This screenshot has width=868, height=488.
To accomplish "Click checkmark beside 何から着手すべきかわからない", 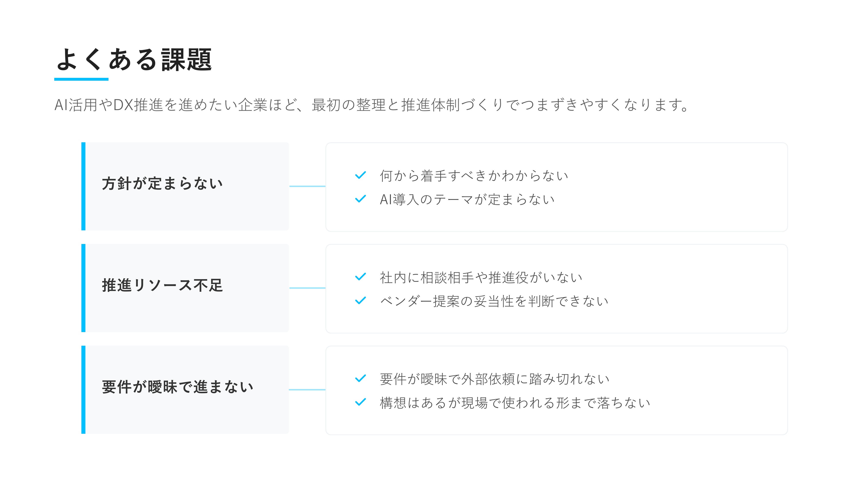I will click(x=360, y=175).
